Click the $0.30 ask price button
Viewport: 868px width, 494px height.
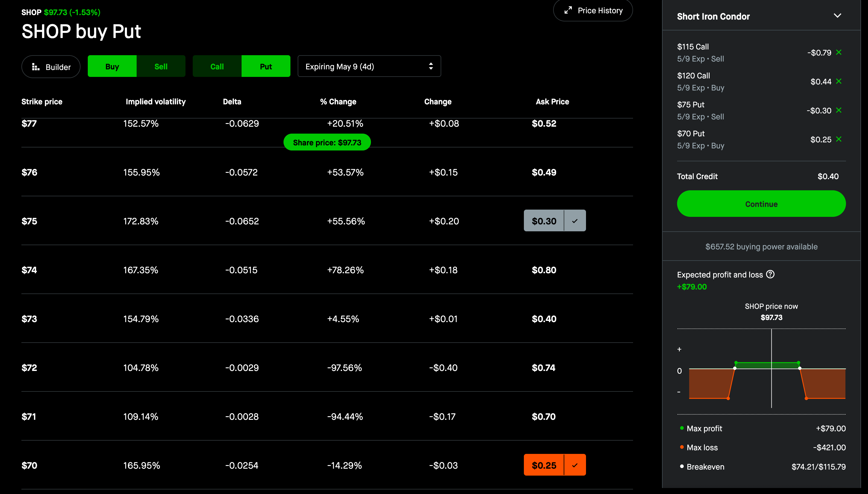544,221
